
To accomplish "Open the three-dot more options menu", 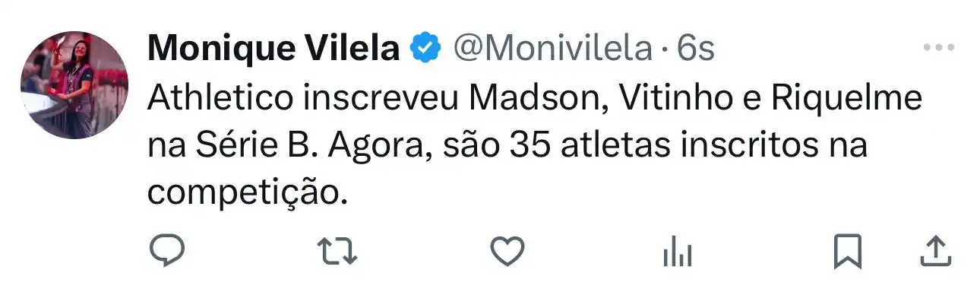I will click(938, 48).
